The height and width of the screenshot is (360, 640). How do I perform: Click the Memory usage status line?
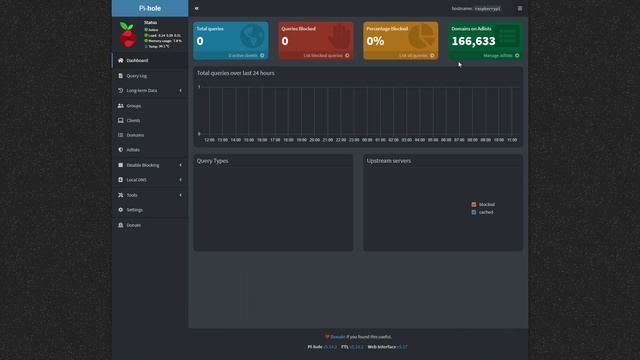coord(163,41)
